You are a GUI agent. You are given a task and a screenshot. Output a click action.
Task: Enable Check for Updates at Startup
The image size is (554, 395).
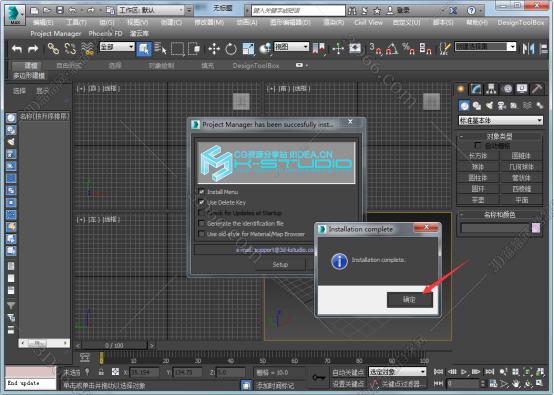[201, 213]
